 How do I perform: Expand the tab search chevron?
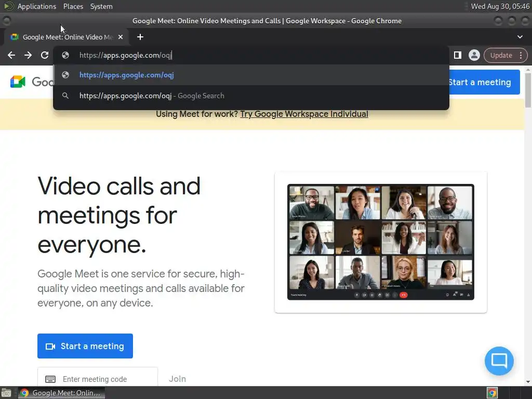click(x=520, y=37)
